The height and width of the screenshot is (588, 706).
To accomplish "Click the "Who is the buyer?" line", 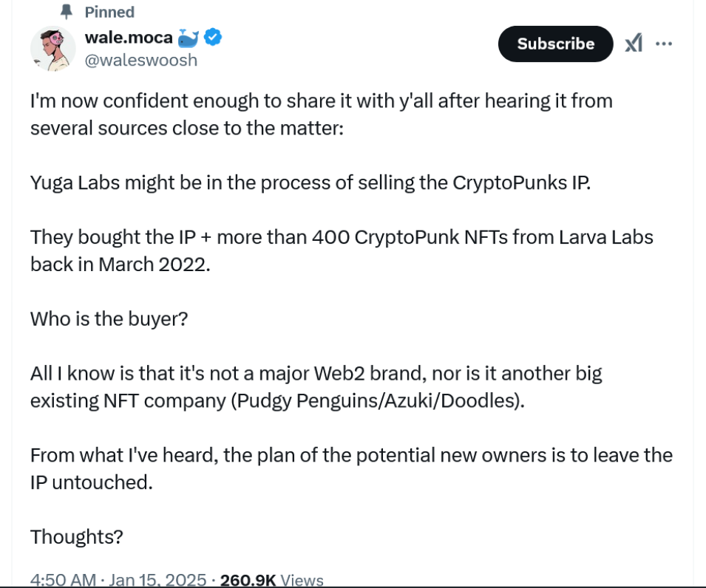I will 109,318.
